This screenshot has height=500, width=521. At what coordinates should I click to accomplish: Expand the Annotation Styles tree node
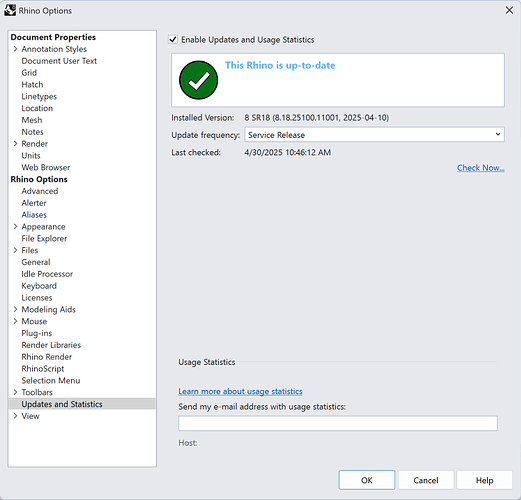point(15,49)
